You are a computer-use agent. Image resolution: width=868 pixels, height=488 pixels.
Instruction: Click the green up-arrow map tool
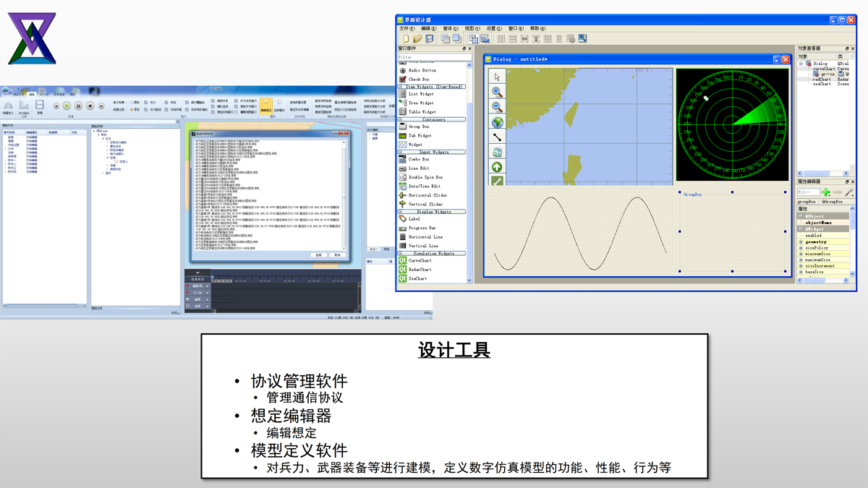[x=497, y=167]
